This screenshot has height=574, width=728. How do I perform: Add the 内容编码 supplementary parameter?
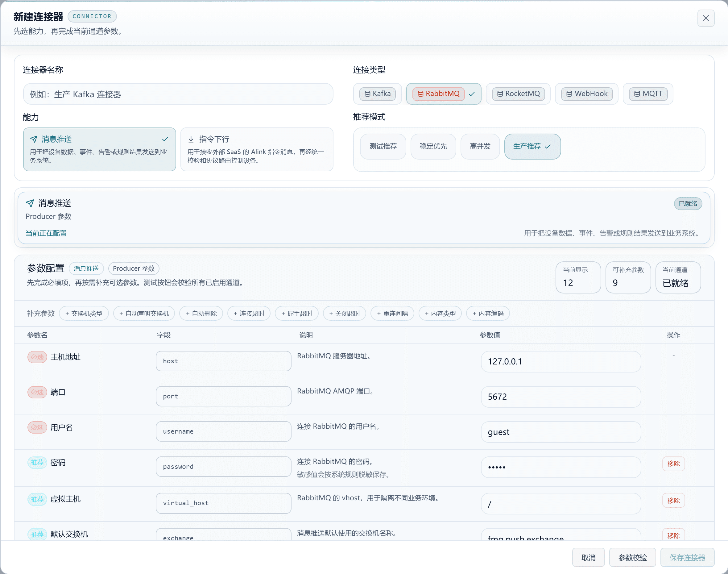(x=488, y=313)
